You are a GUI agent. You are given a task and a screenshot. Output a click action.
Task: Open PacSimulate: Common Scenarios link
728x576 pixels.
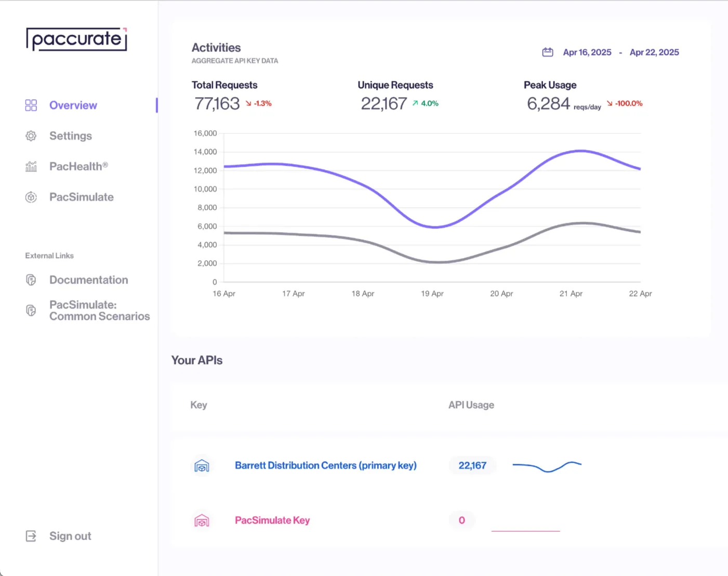tap(100, 311)
